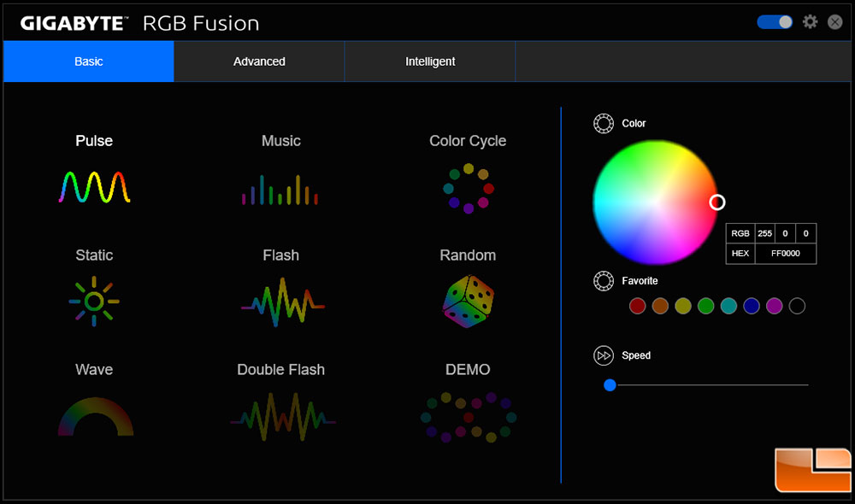Select the blue favorite color swatch
Screen dimensions: 855x504
pyautogui.click(x=752, y=306)
